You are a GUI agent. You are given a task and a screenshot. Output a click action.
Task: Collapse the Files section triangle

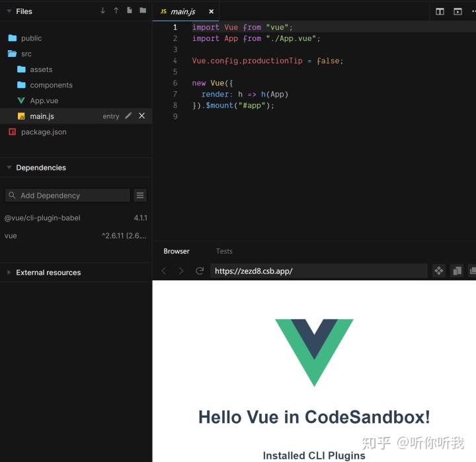coord(9,11)
